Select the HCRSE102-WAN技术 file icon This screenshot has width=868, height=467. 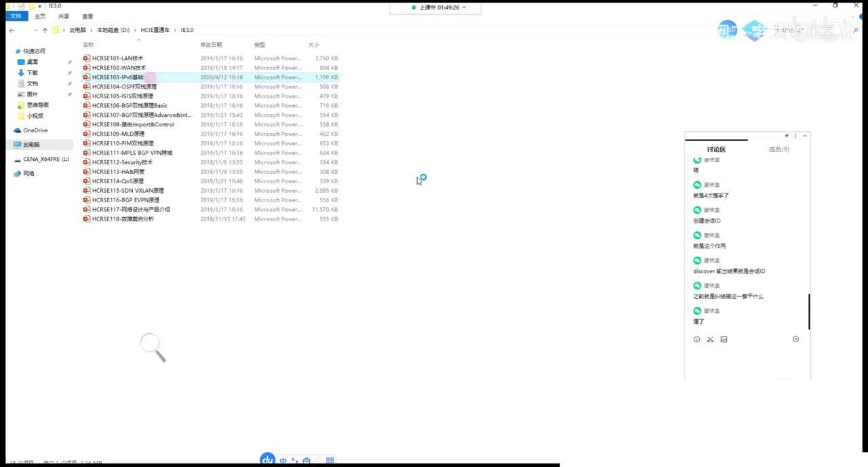pos(86,68)
